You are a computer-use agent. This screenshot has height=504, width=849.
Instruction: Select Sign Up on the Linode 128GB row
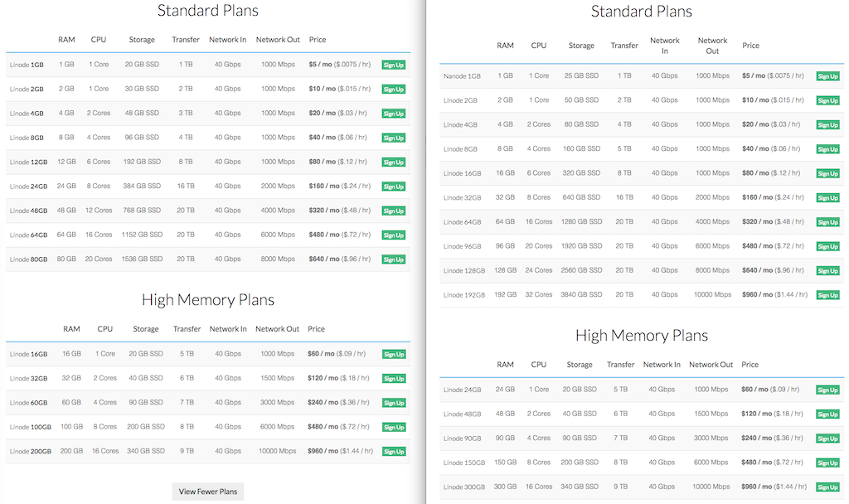point(828,271)
